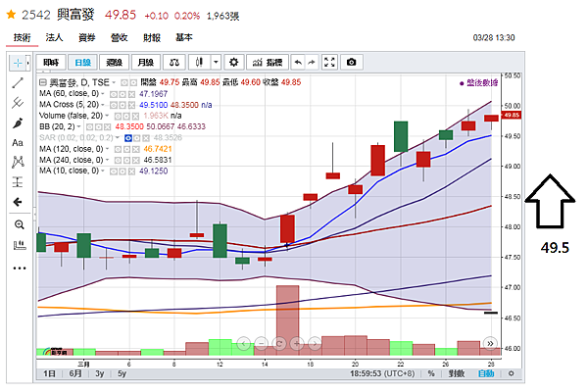Toggle visibility of Volume (false, 20)

[118, 117]
